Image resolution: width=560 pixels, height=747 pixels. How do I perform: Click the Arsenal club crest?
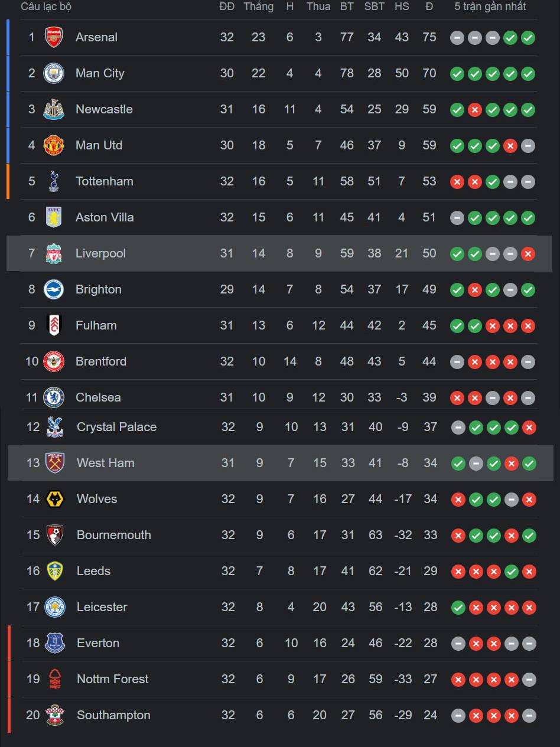pos(54,37)
